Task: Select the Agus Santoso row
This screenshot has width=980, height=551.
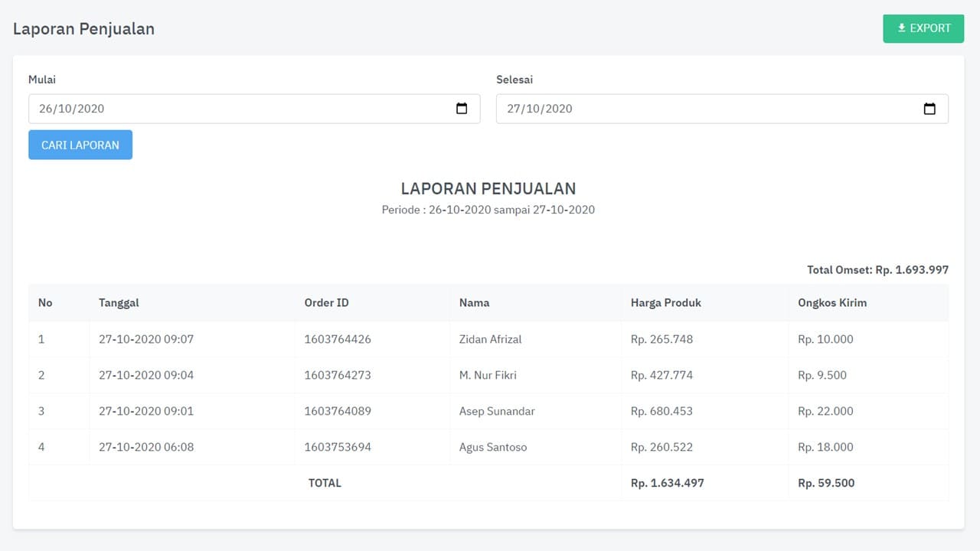Action: (x=492, y=447)
